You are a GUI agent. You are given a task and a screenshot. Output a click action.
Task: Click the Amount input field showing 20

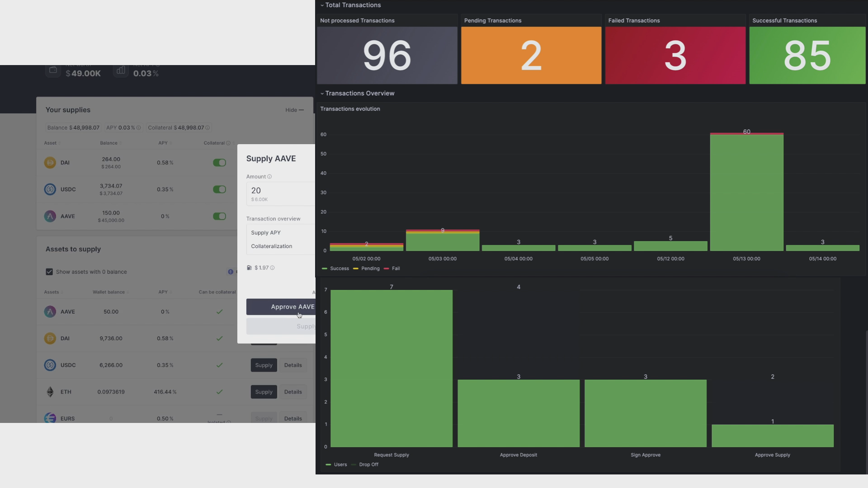[281, 194]
